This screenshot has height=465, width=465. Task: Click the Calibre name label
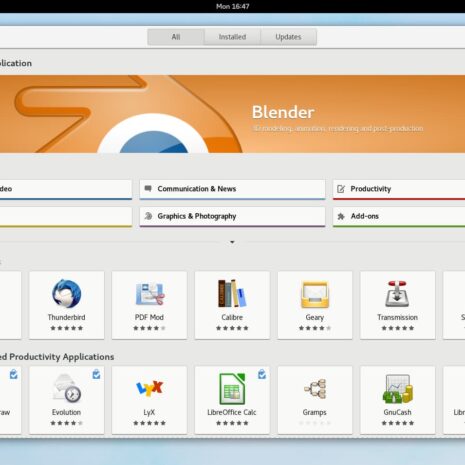tap(232, 317)
